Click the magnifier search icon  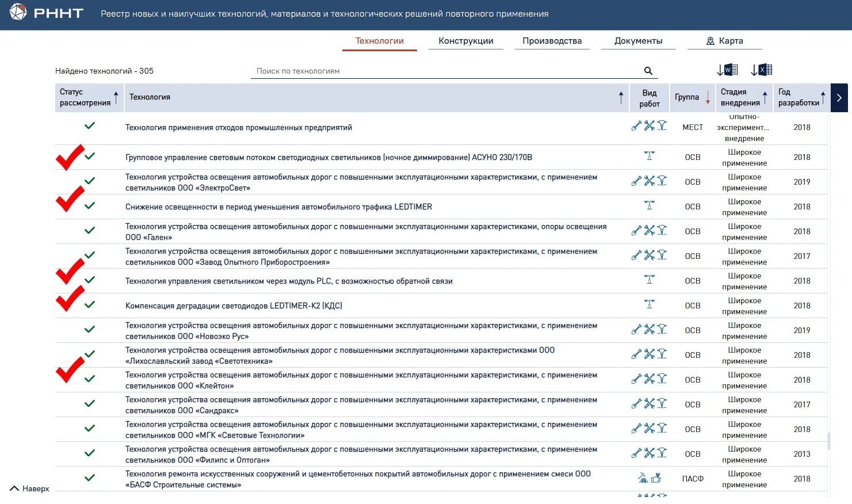coord(648,71)
